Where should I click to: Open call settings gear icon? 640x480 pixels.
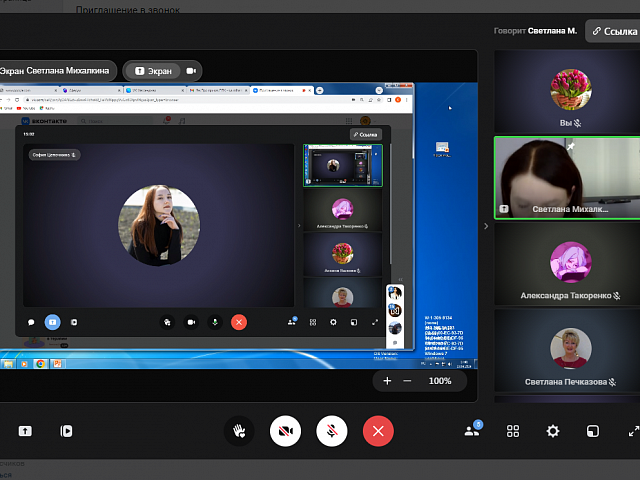click(x=553, y=431)
